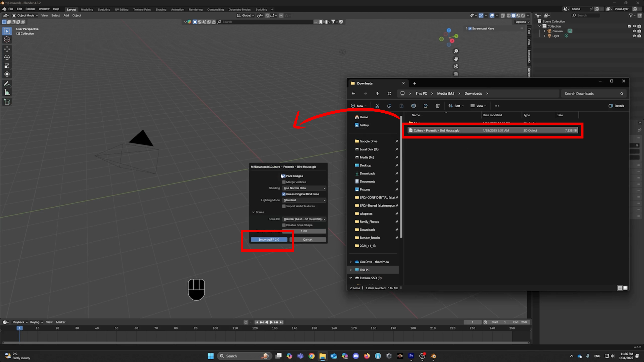Disable Guess Original Bind Pose
Image resolution: width=644 pixels, height=362 pixels.
284,194
